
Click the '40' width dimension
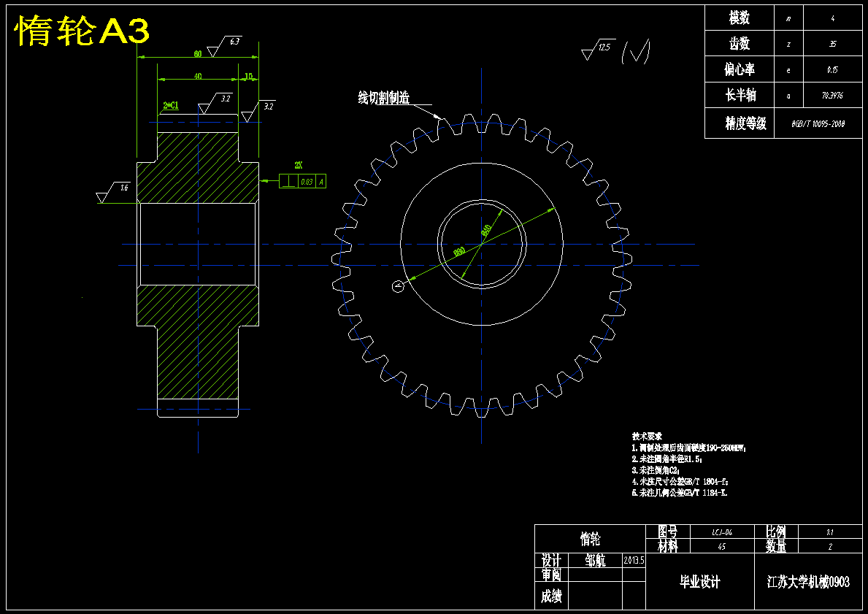[198, 77]
